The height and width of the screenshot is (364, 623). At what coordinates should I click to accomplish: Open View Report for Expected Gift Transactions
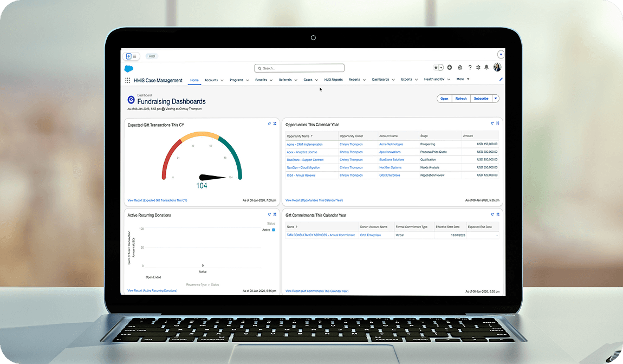(x=157, y=200)
